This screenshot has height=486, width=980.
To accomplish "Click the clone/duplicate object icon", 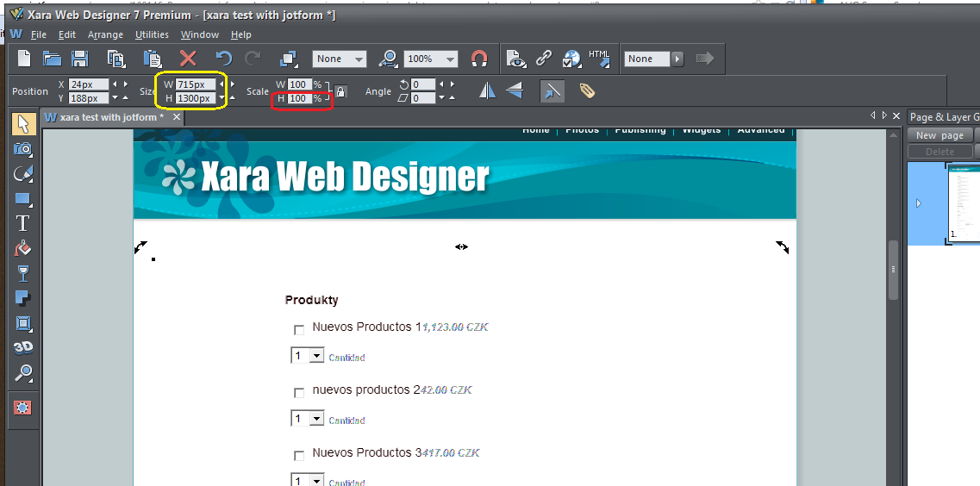I will (x=289, y=59).
